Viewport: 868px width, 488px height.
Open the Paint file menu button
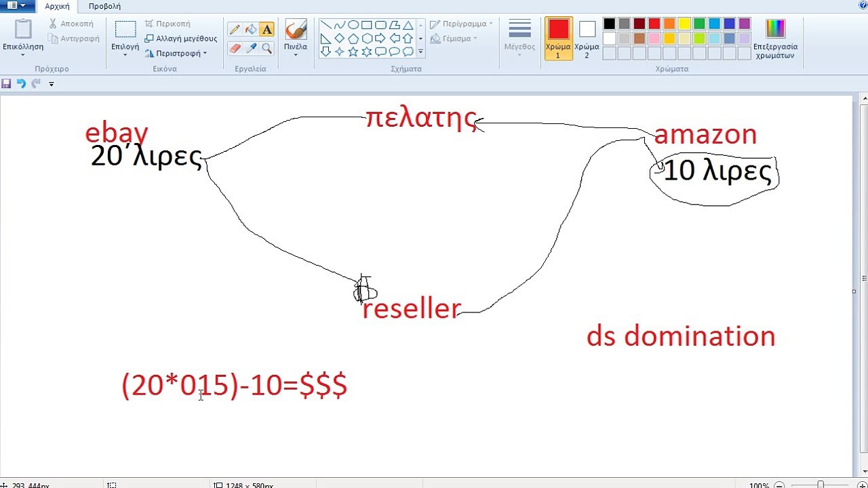18,6
